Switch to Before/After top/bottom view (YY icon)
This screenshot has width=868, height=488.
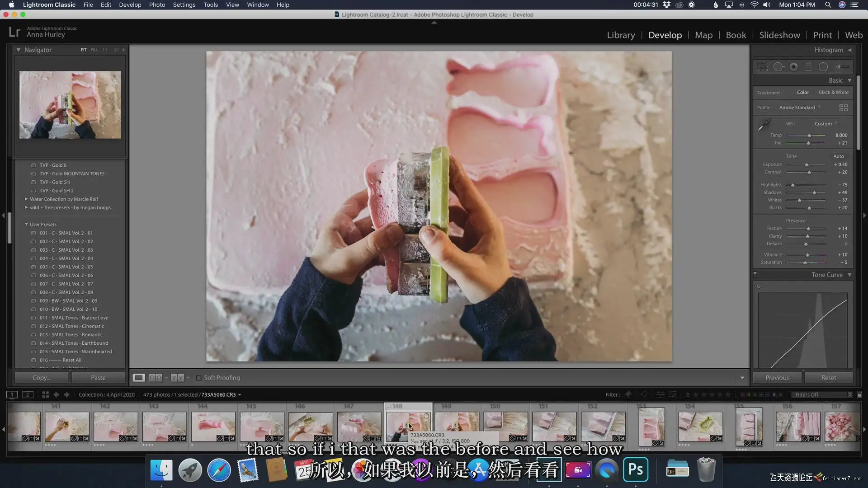pos(177,378)
